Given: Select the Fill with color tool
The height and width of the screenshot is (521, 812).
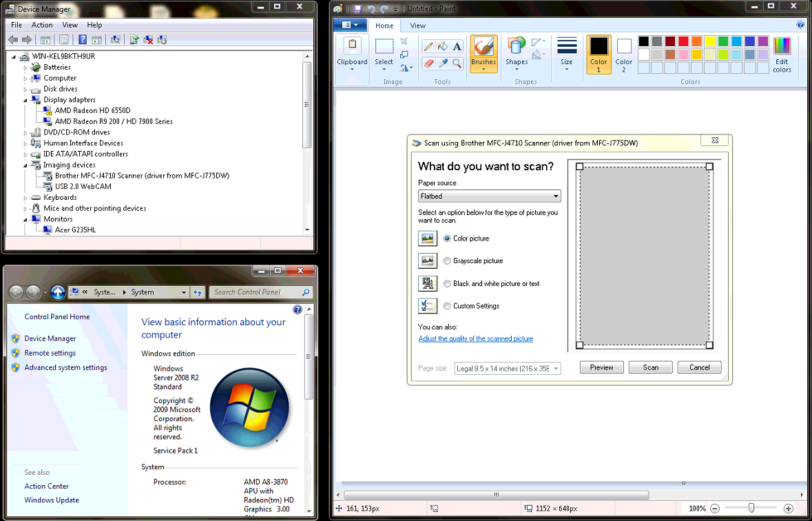Looking at the screenshot, I should (x=442, y=45).
